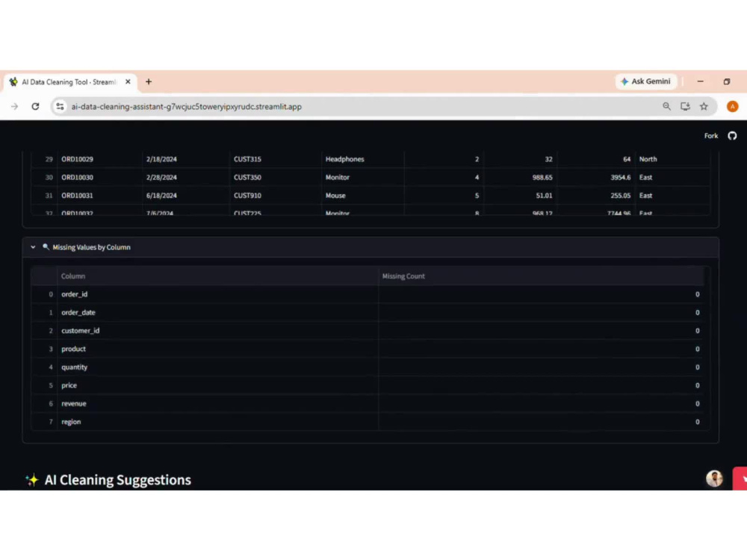The height and width of the screenshot is (560, 747).
Task: Open the Chrome profile avatar
Action: tap(732, 106)
